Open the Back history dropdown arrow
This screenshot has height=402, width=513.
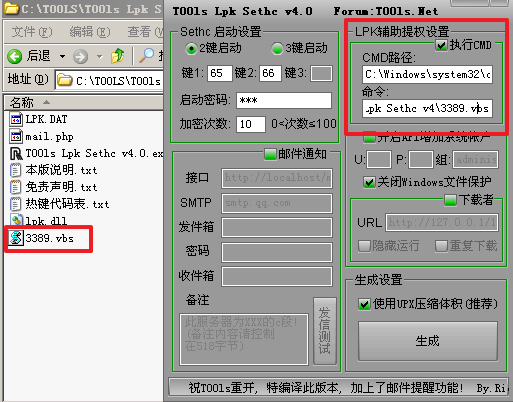[62, 56]
